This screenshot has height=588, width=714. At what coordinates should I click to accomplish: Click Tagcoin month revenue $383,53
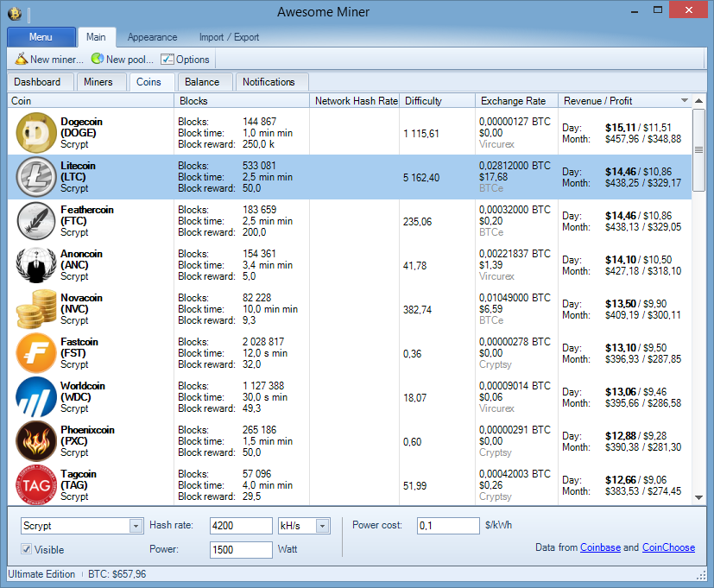click(622, 491)
